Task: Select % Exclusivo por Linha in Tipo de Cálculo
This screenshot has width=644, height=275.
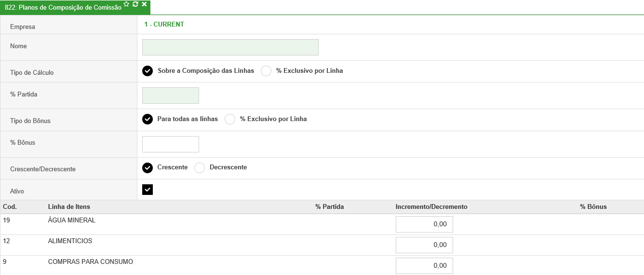Action: [266, 71]
